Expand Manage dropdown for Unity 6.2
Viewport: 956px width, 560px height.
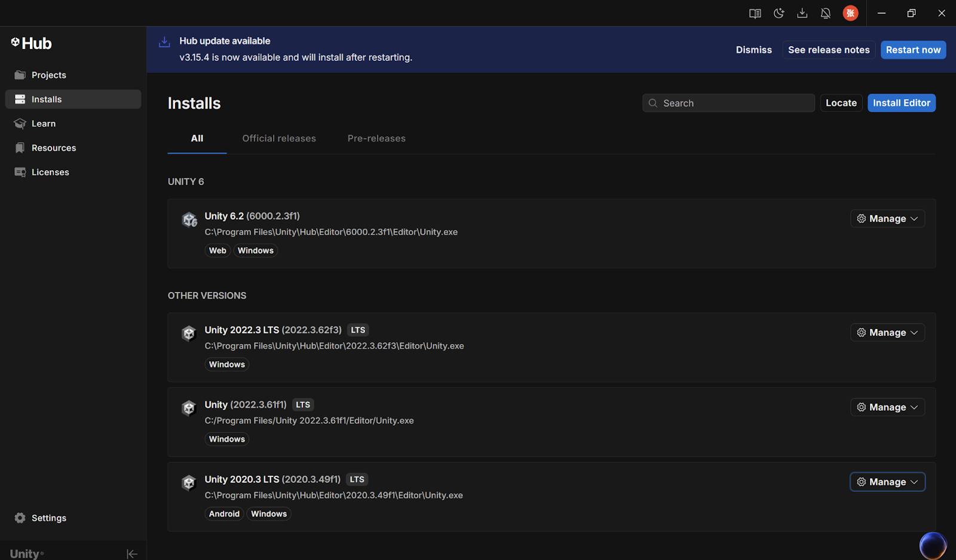point(887,219)
